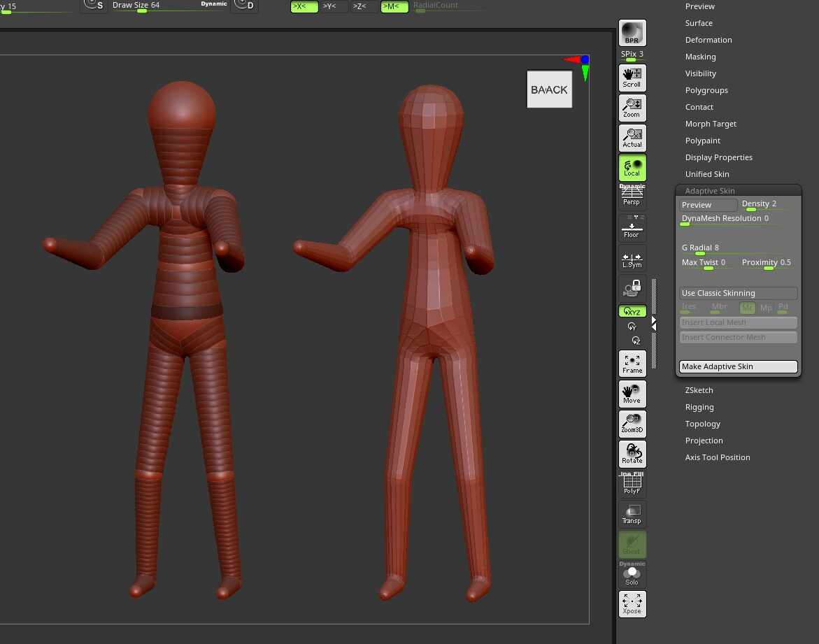Viewport: 819px width, 644px height.
Task: Select the Scroll tool icon
Action: pyautogui.click(x=632, y=77)
